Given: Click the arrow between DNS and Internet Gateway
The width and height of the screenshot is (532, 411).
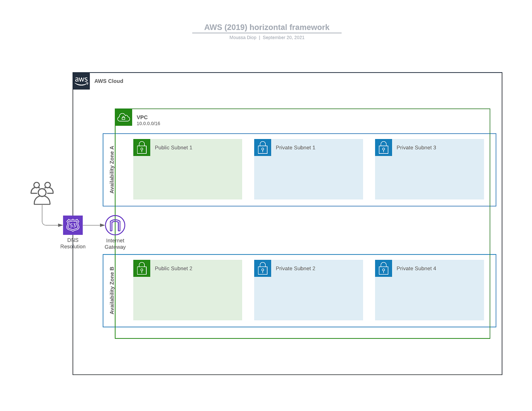Looking at the screenshot, I should coord(93,225).
